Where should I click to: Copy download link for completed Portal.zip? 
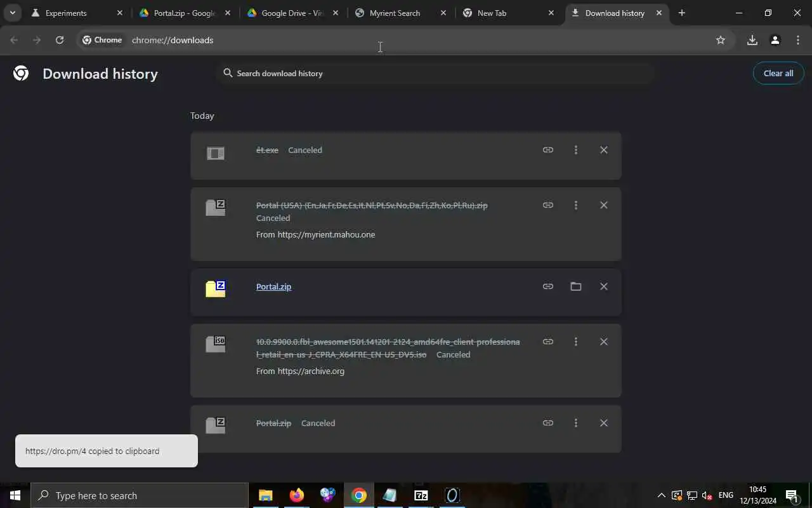(x=548, y=286)
